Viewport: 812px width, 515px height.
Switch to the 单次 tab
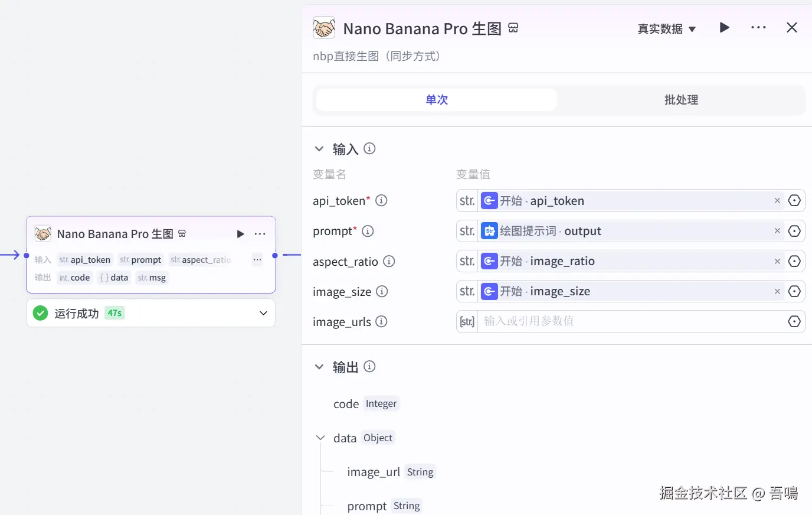[437, 100]
